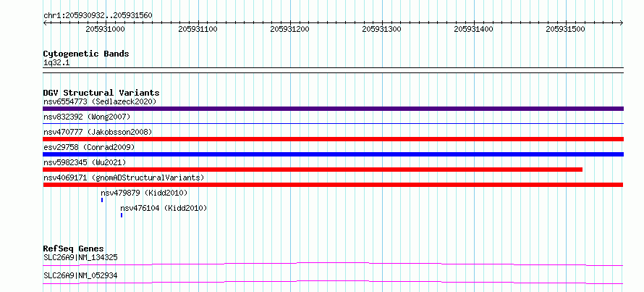The width and height of the screenshot is (644, 292).
Task: Click the nsv4069171 (gnomADStructuralVariants) label
Action: [x=124, y=178]
